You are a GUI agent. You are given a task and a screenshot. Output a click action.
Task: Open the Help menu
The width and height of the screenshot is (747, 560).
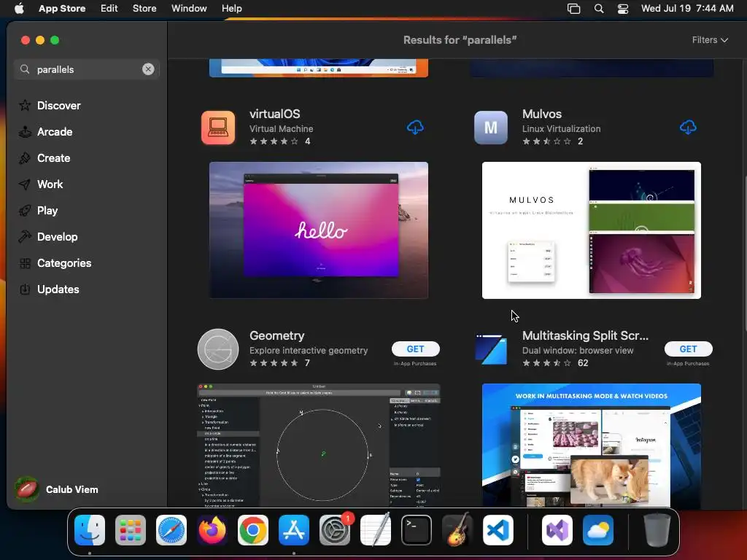click(x=231, y=8)
